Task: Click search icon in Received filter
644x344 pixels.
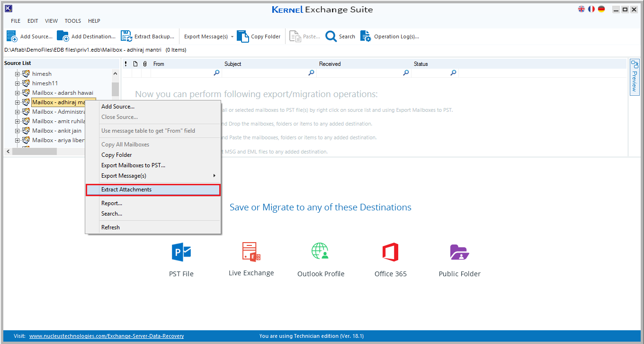Action: pos(406,73)
